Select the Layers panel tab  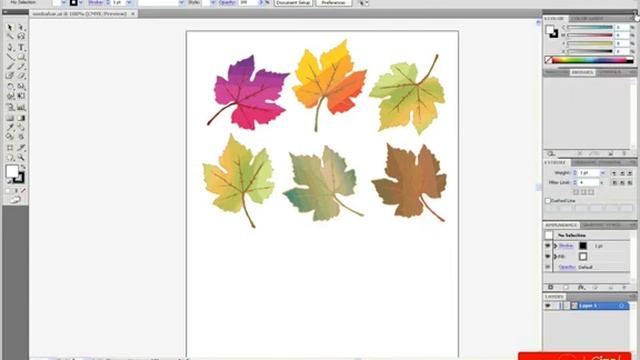click(x=554, y=297)
